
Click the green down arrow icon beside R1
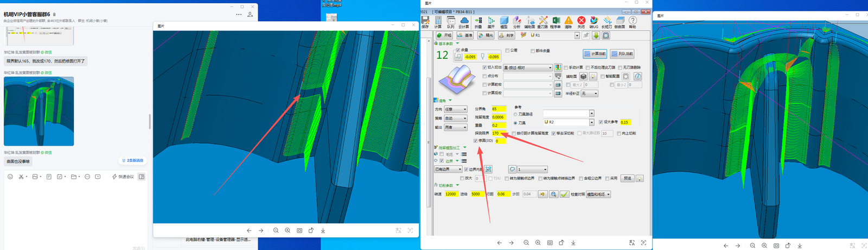point(596,35)
